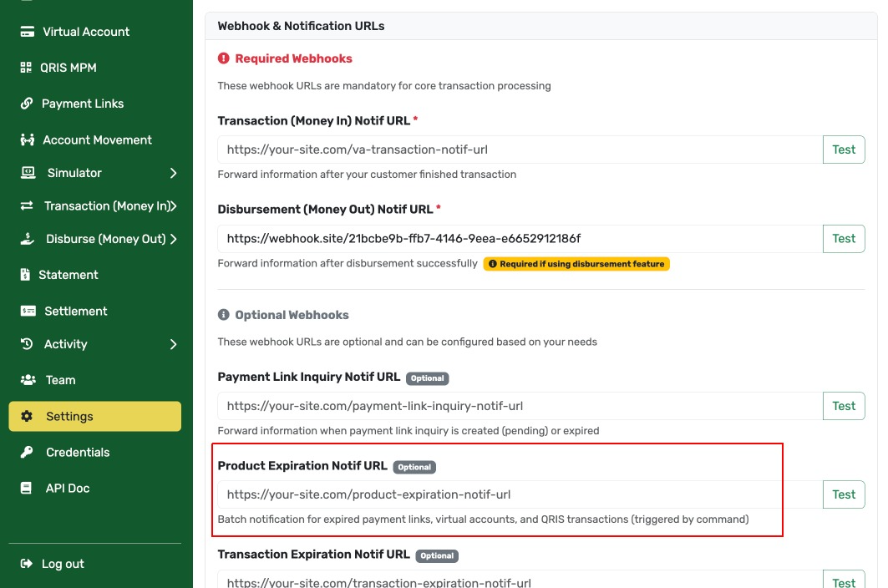
Task: Open Simulator using its monitor icon
Action: 28,173
